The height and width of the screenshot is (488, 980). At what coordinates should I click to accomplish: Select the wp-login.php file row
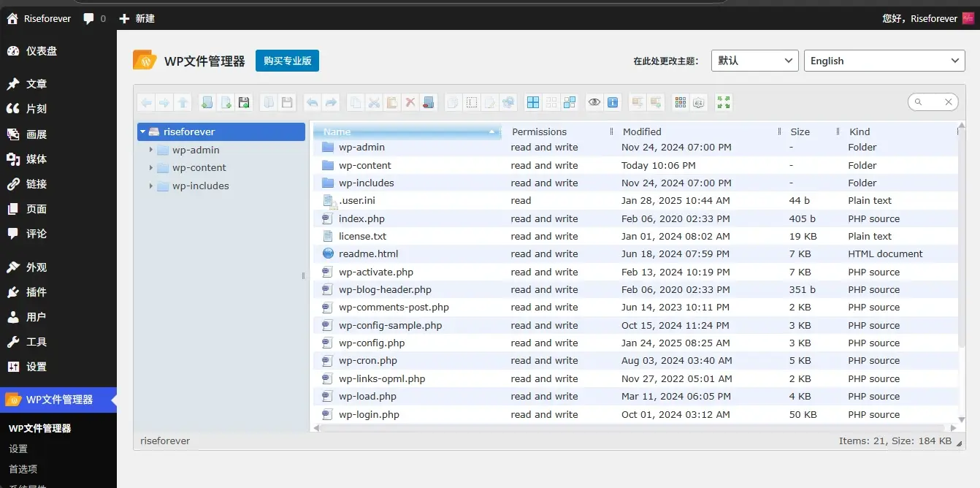[635, 414]
